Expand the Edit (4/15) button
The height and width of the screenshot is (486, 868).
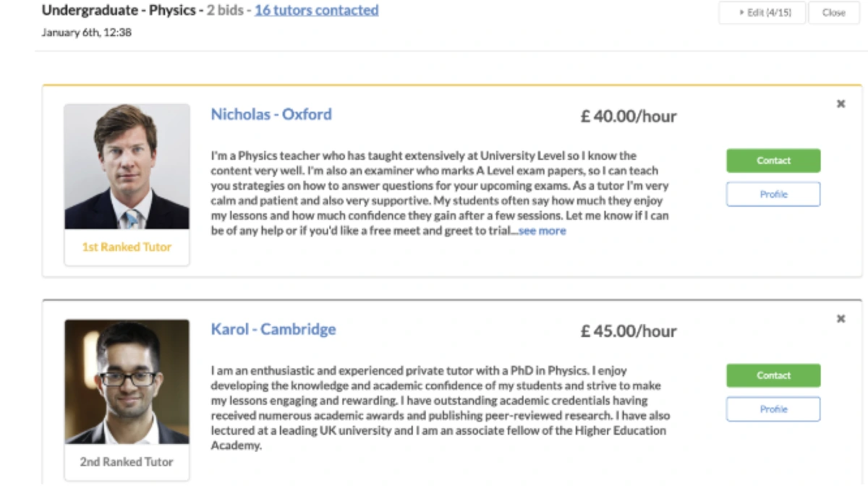762,12
